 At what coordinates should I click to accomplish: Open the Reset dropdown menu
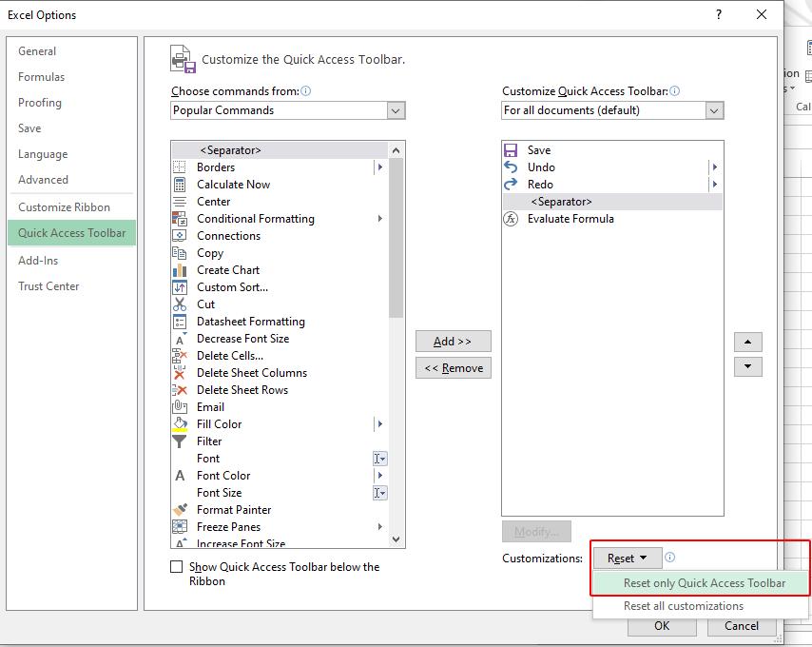627,558
